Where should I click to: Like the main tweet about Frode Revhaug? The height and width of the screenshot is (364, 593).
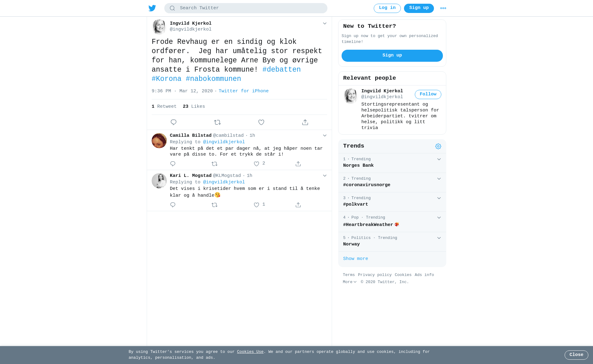(261, 122)
